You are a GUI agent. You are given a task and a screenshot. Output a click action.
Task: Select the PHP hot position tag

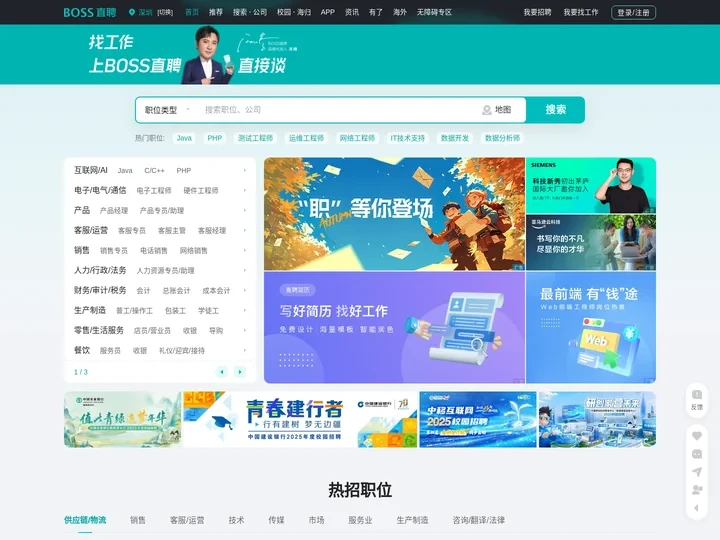[x=214, y=138]
